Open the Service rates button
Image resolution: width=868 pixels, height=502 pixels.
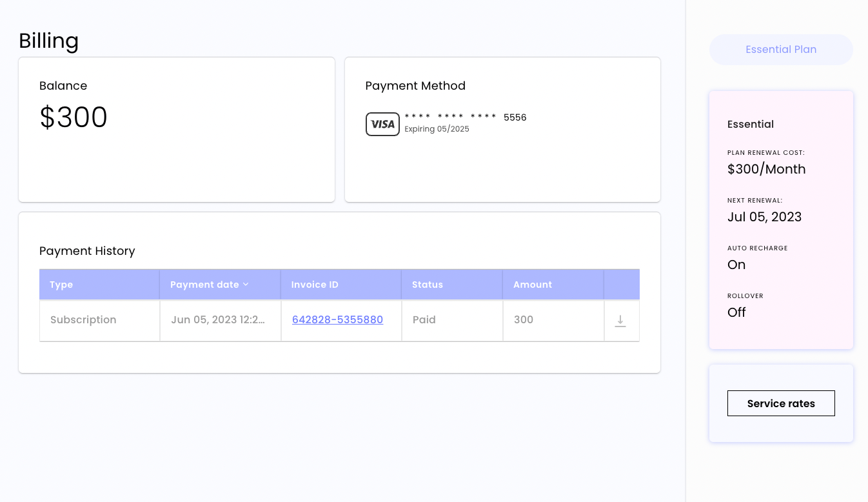[781, 403]
